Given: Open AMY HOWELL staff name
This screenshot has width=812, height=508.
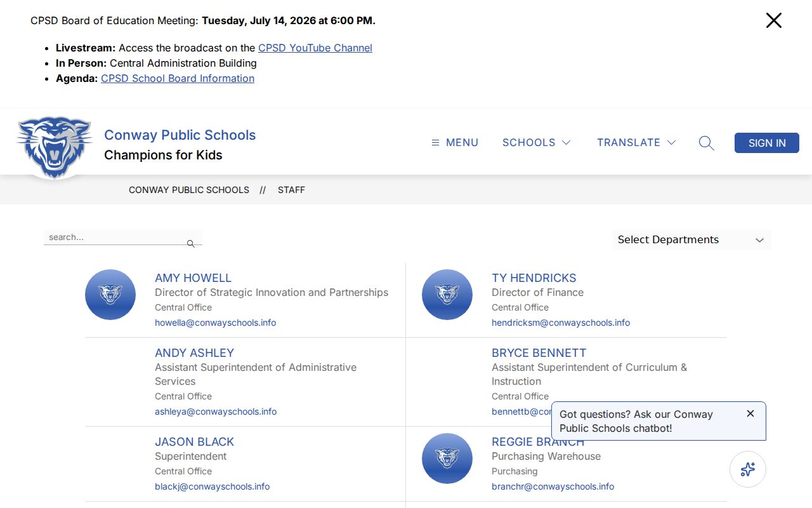Looking at the screenshot, I should (x=193, y=278).
